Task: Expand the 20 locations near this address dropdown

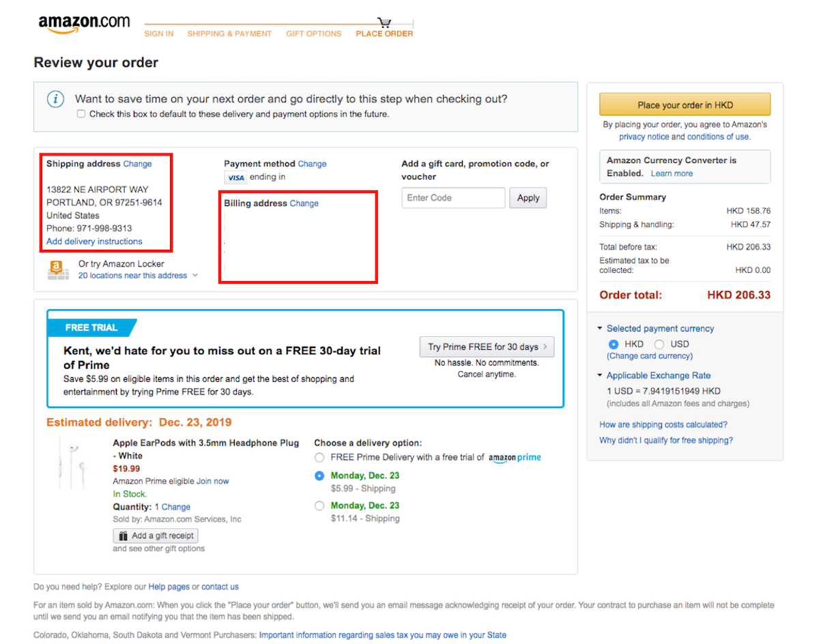Action: click(x=195, y=276)
